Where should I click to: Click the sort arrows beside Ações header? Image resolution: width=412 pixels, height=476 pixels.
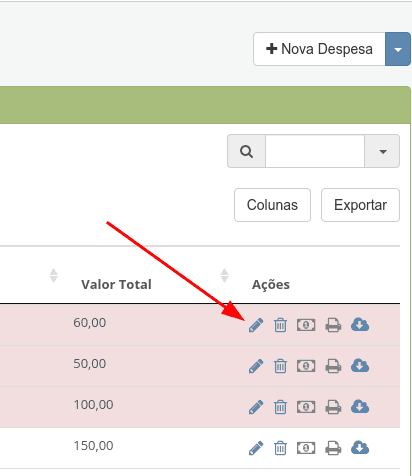point(224,276)
